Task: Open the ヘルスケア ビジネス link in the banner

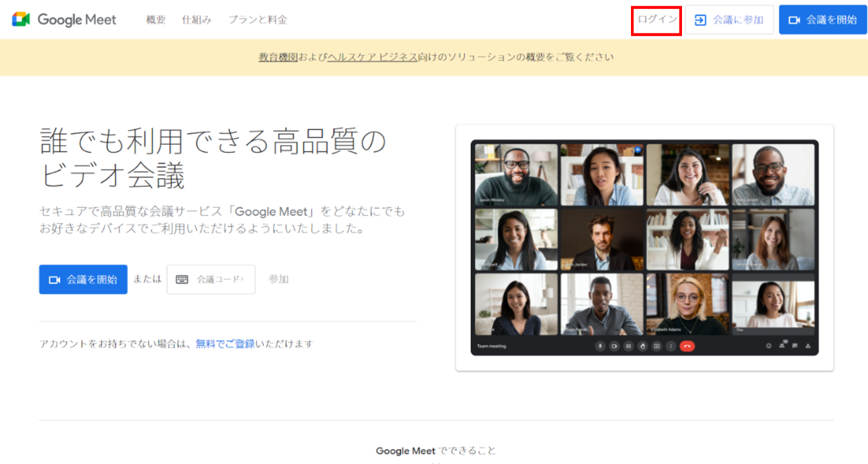Action: [373, 57]
